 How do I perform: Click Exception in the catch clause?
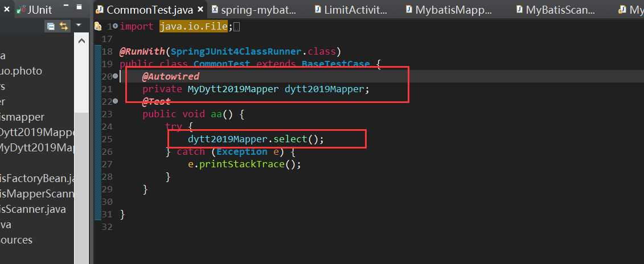242,151
